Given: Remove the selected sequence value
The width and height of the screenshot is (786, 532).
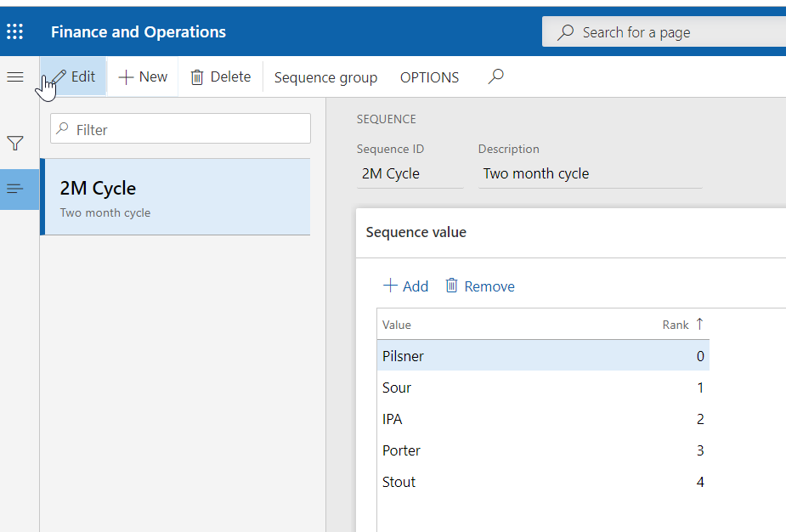Looking at the screenshot, I should tap(480, 286).
